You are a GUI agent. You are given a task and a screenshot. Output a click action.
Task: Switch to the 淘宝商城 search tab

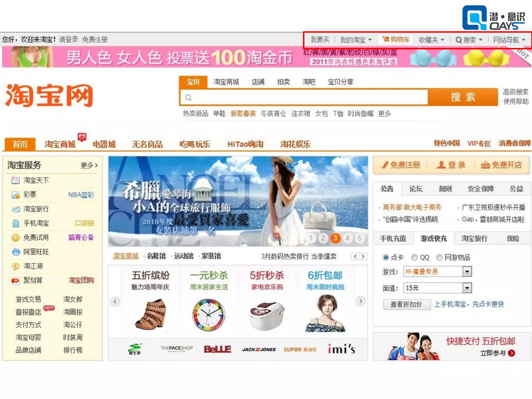pyautogui.click(x=226, y=82)
